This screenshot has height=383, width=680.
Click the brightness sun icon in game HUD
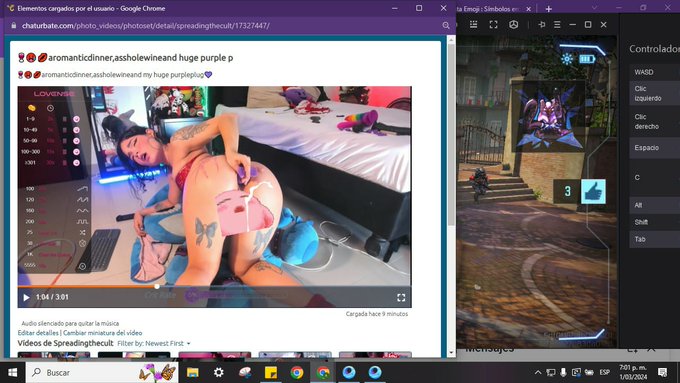pos(567,59)
